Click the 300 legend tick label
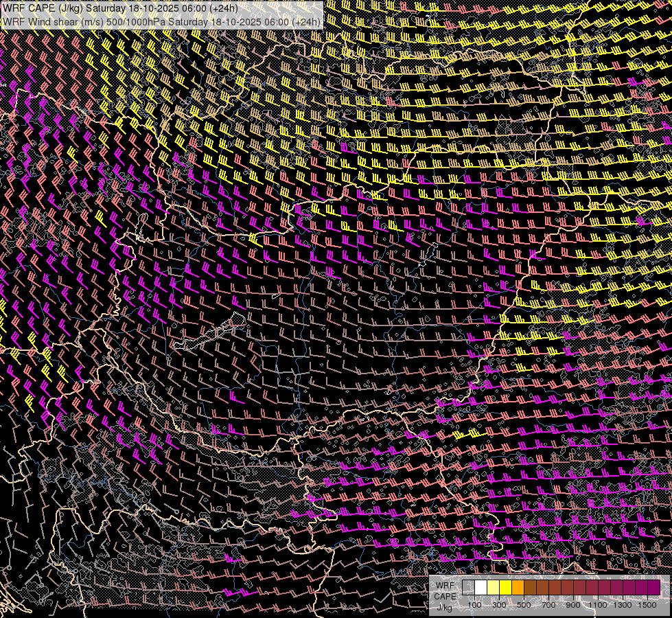This screenshot has height=618, width=672. (499, 605)
